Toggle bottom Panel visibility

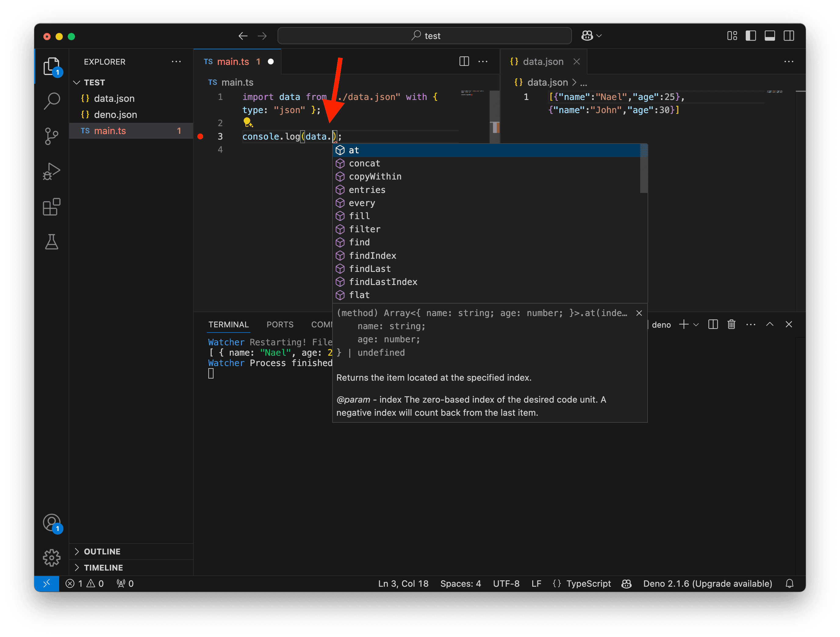pyautogui.click(x=770, y=36)
